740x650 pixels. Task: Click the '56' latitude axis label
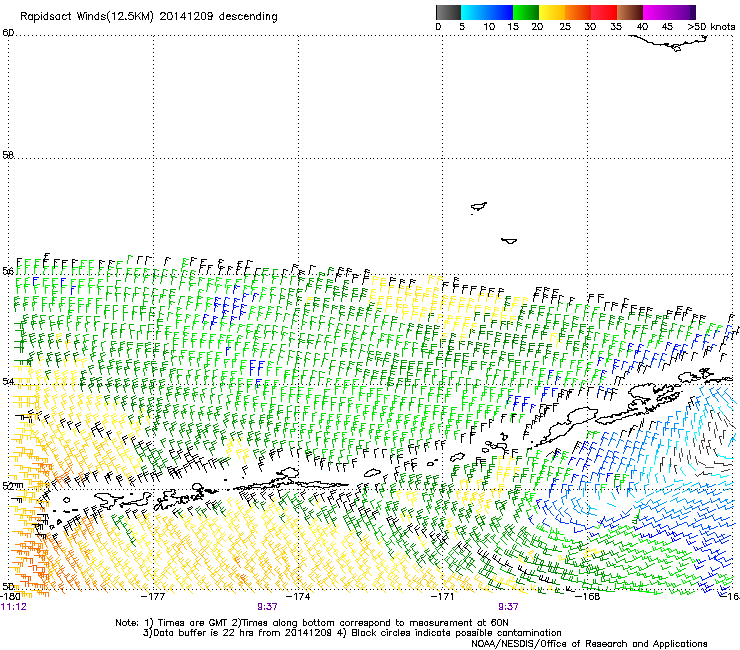coord(8,271)
